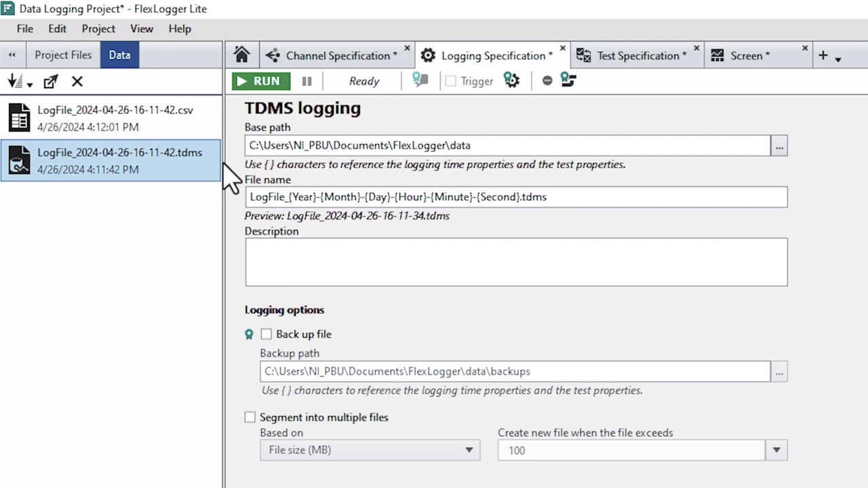The width and height of the screenshot is (868, 488).
Task: Toggle the Trigger checkbox
Action: click(x=451, y=81)
